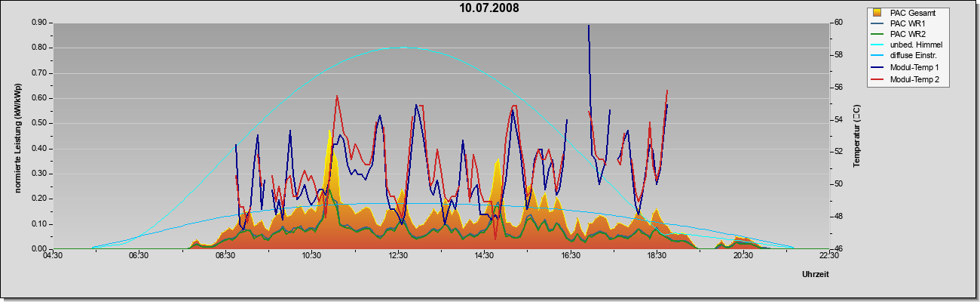Click the 0.80 left axis value
The width and height of the screenshot is (980, 302).
pyautogui.click(x=38, y=48)
